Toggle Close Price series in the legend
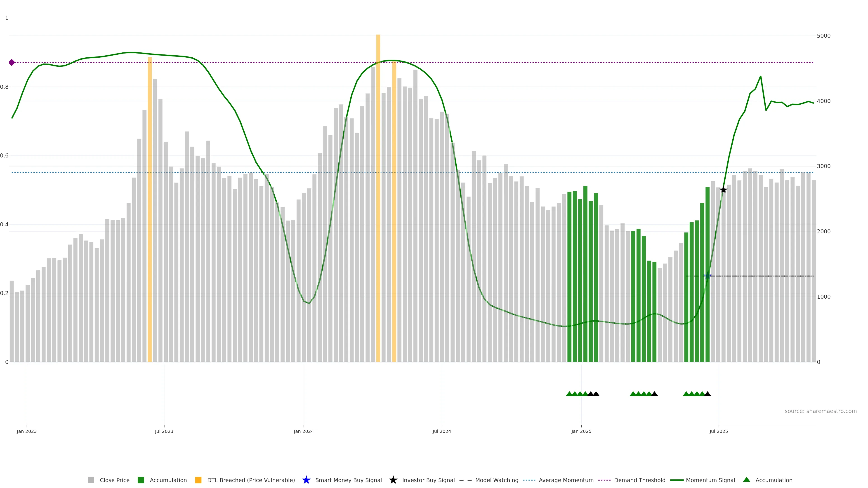 click(x=114, y=480)
